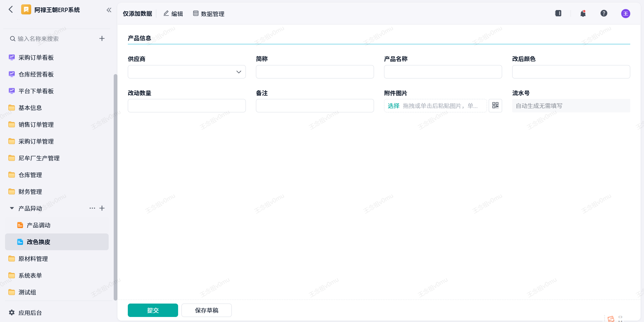The width and height of the screenshot is (644, 322).
Task: Open the 产品调动 form
Action: pyautogui.click(x=57, y=225)
